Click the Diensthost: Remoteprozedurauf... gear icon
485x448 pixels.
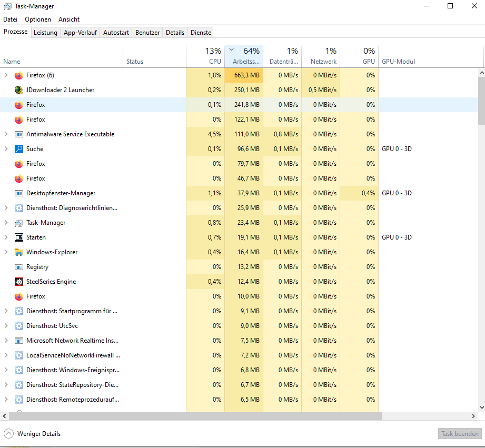[19, 400]
